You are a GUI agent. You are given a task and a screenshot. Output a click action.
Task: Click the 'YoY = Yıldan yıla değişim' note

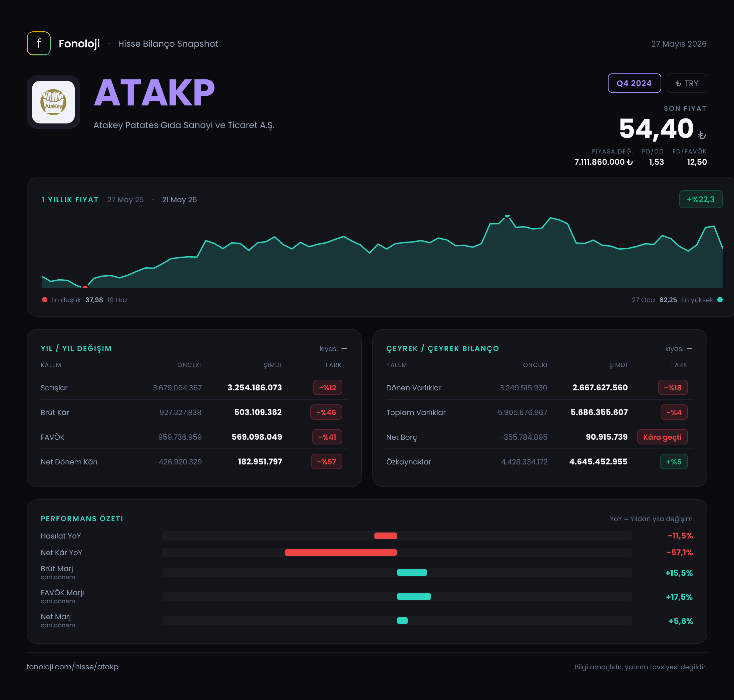(651, 518)
